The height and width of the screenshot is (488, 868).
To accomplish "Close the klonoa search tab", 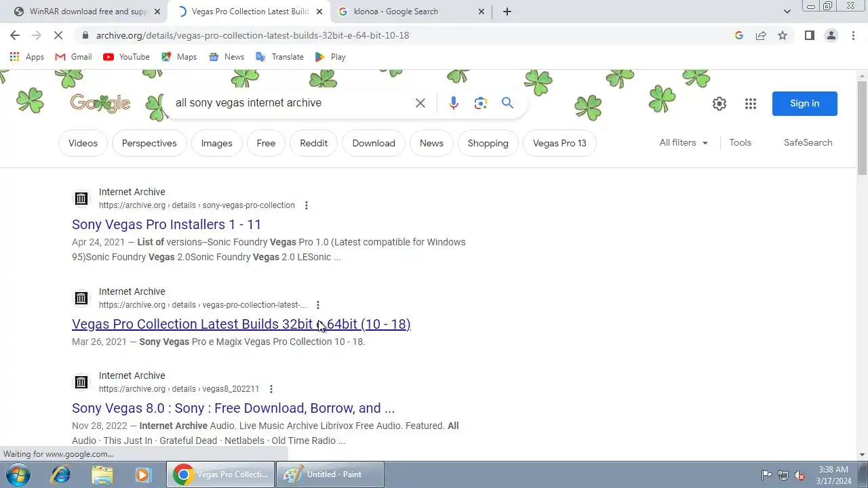I will click(x=481, y=12).
